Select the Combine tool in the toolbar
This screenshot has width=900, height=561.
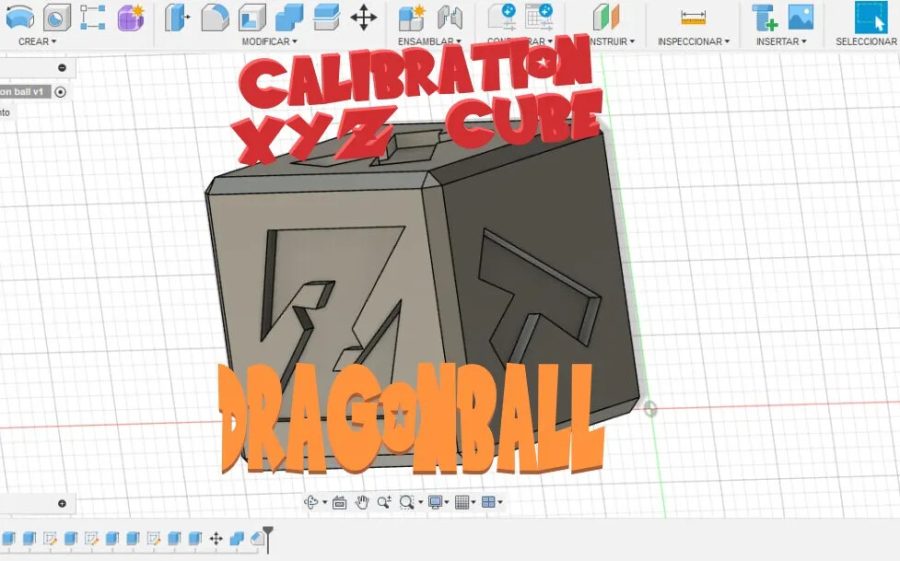(289, 17)
